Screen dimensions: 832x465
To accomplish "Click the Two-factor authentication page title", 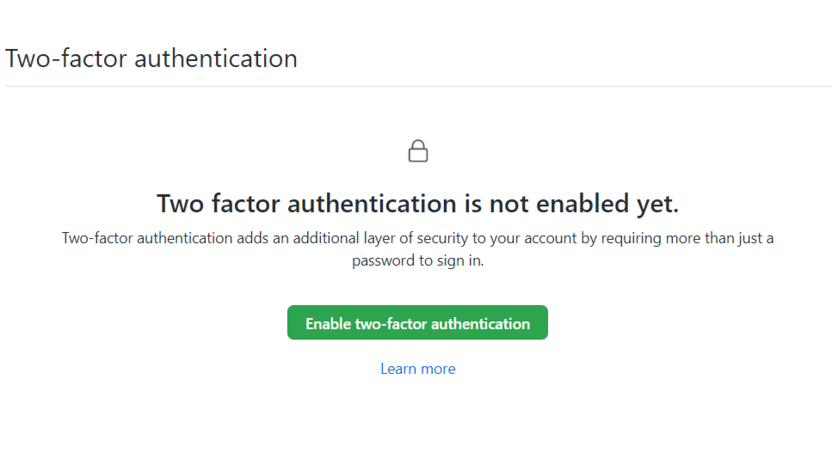I will (x=151, y=58).
